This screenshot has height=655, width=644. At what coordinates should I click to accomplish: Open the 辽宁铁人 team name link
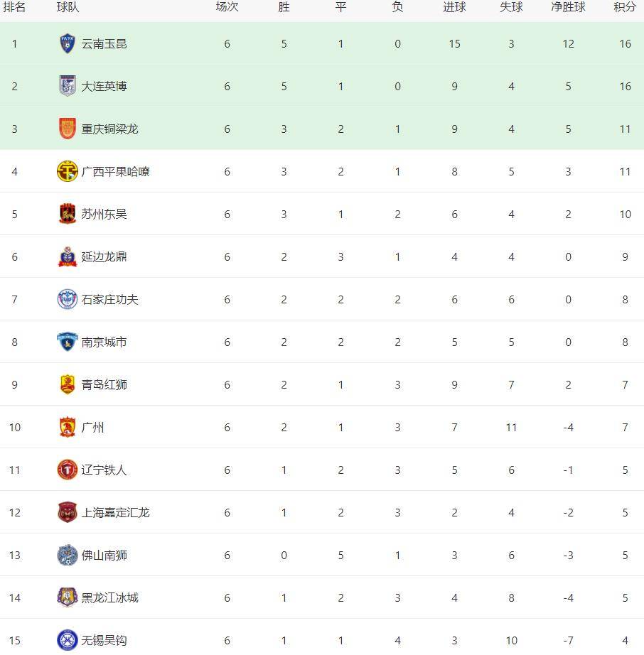104,470
